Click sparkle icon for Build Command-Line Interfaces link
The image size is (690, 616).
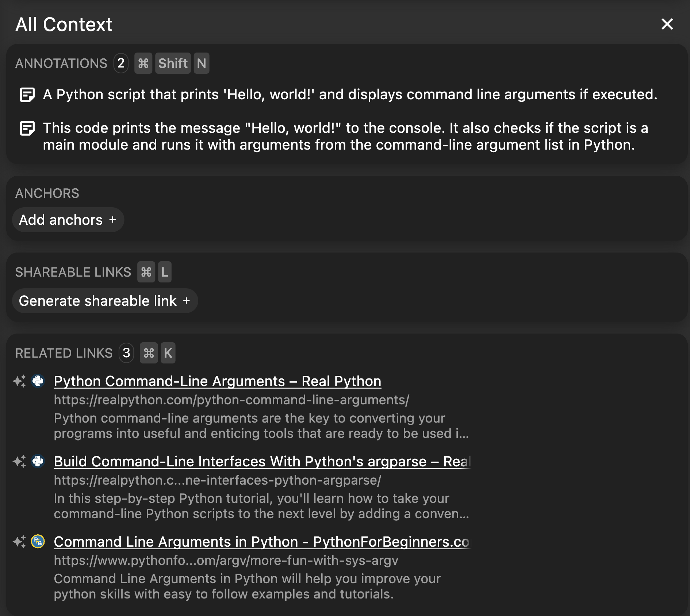pos(19,461)
